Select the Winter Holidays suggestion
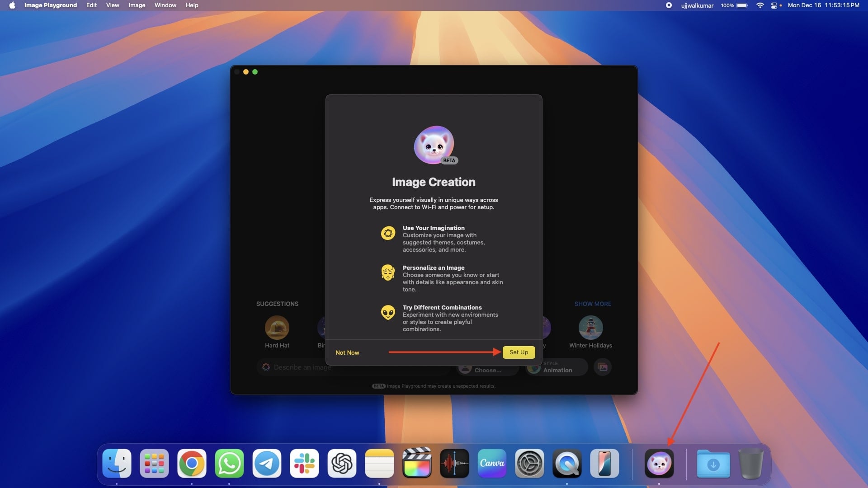This screenshot has height=488, width=868. 590,328
